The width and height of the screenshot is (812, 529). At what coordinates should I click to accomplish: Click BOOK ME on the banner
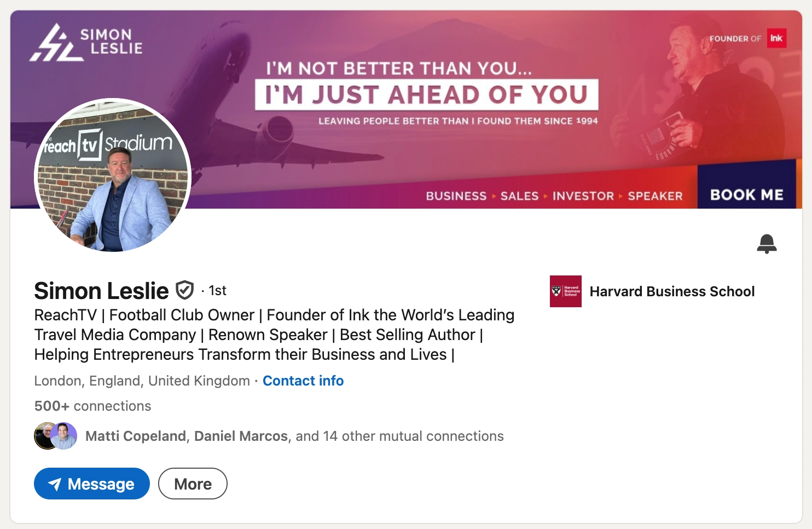coord(746,195)
